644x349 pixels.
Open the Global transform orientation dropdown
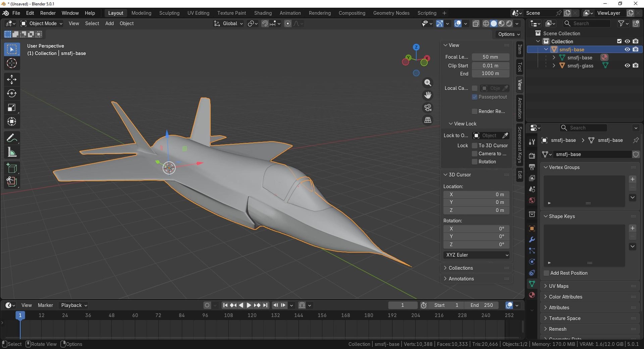click(x=228, y=23)
